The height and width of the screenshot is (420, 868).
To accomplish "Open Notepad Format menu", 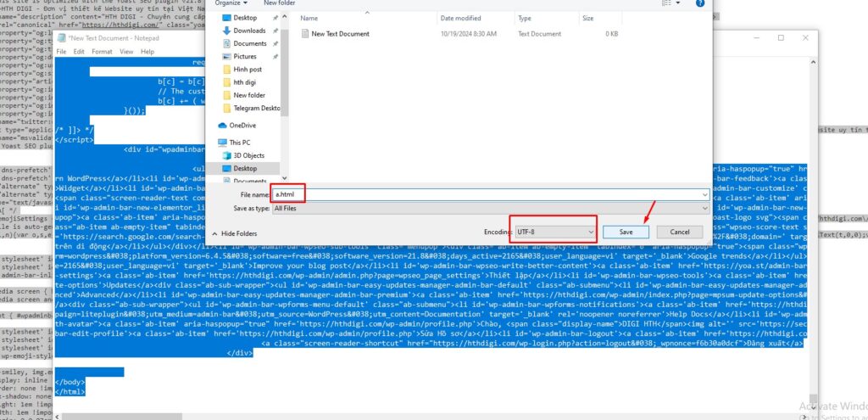I will 102,52.
